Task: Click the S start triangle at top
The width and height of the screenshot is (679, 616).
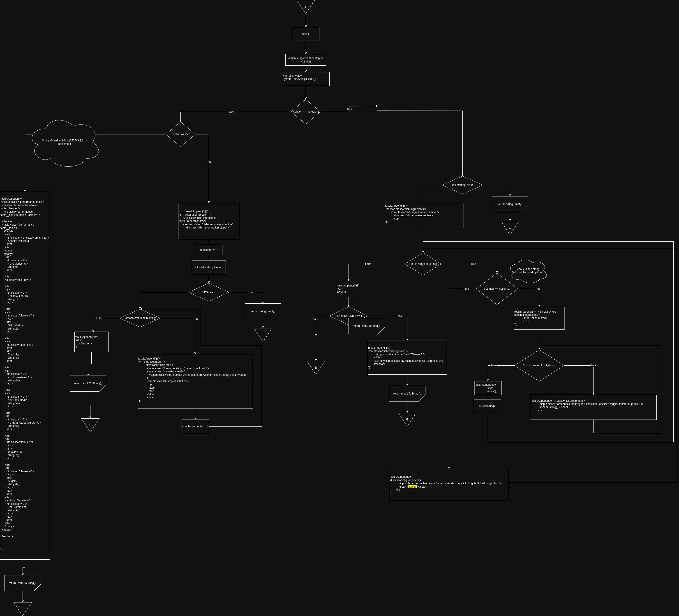Action: coord(305,6)
